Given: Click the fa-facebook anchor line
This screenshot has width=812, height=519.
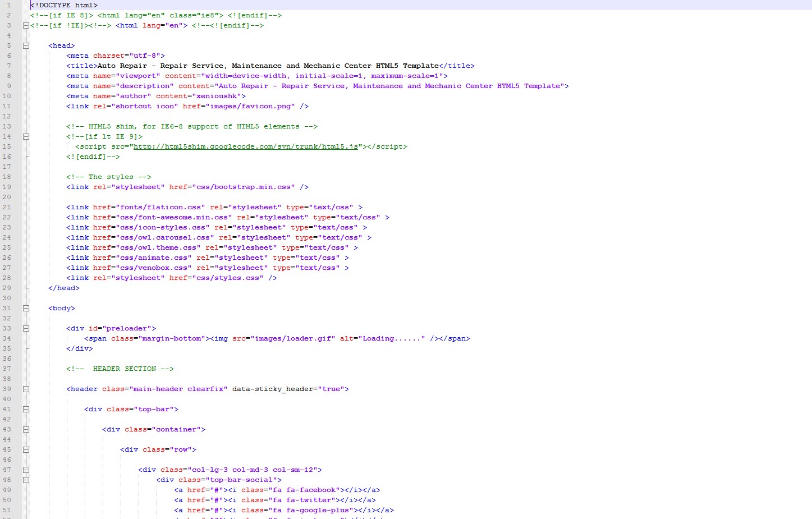Looking at the screenshot, I should (x=277, y=490).
